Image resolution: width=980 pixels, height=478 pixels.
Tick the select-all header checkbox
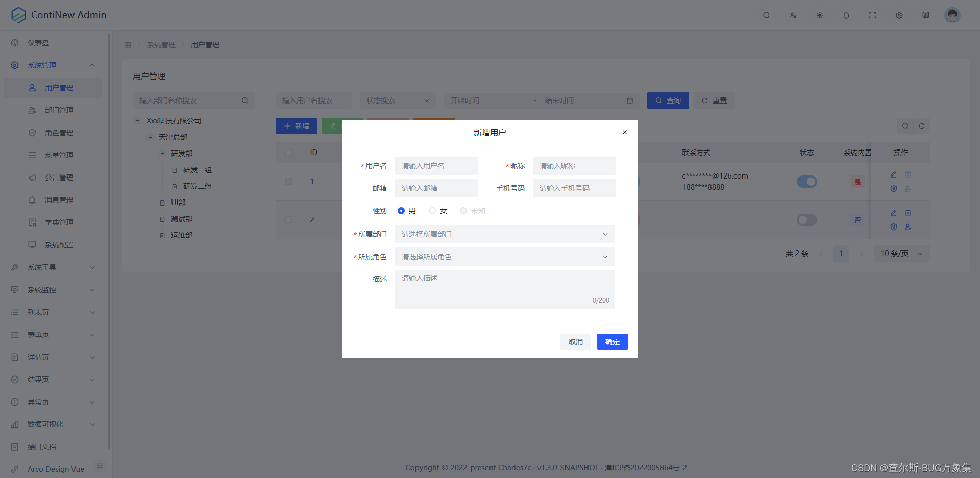[289, 153]
